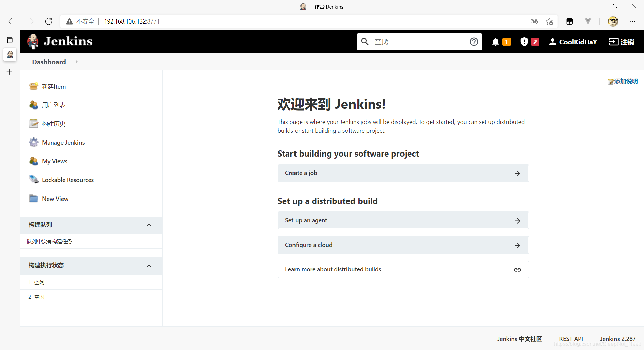Screen dimensions: 644x350
Task: Click the logout icon next to 注销
Action: coord(613,42)
